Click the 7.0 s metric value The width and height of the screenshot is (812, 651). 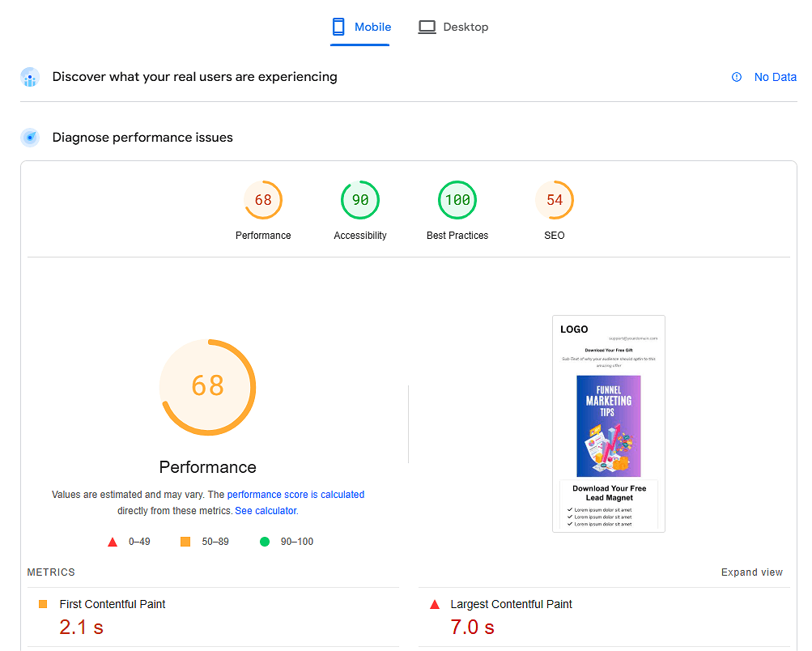pos(472,628)
